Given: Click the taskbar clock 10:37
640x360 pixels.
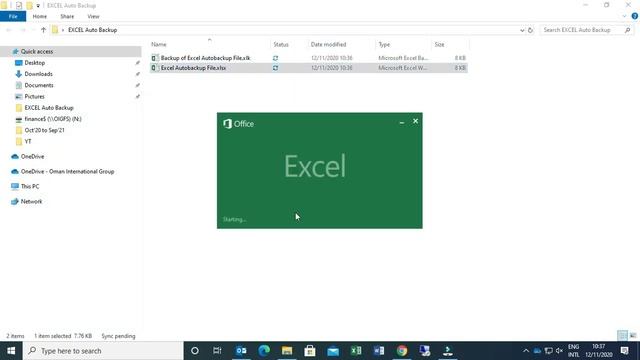Looking at the screenshot, I should 599,347.
